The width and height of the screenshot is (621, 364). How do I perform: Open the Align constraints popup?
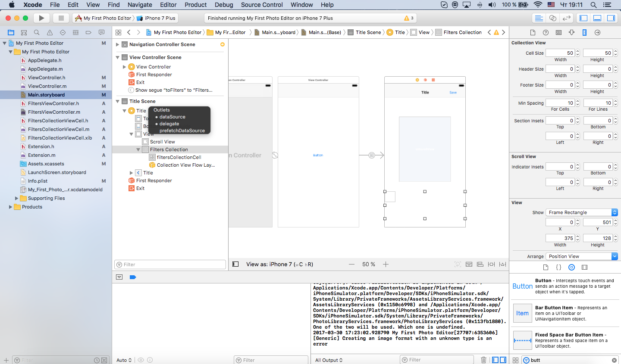(x=480, y=264)
